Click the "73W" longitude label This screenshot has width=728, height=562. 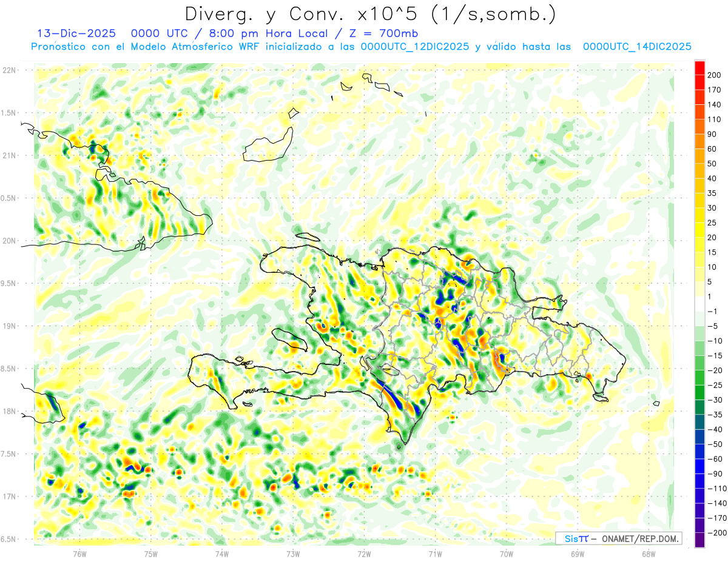click(x=293, y=554)
